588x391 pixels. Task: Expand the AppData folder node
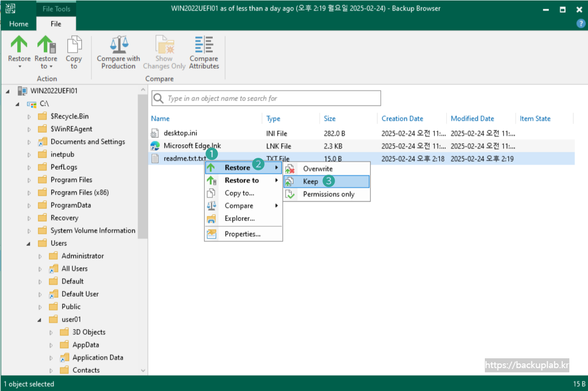click(x=51, y=345)
